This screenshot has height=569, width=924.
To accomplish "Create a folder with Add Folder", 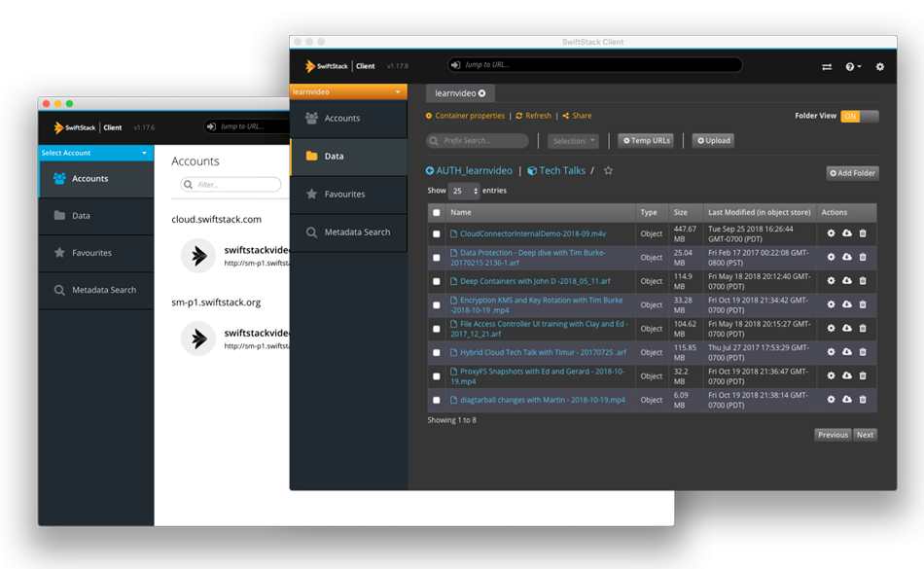I will click(852, 173).
